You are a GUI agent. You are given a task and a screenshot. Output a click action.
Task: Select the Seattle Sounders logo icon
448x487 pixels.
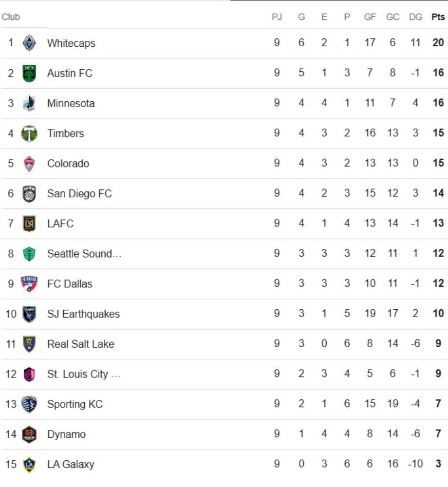click(29, 254)
